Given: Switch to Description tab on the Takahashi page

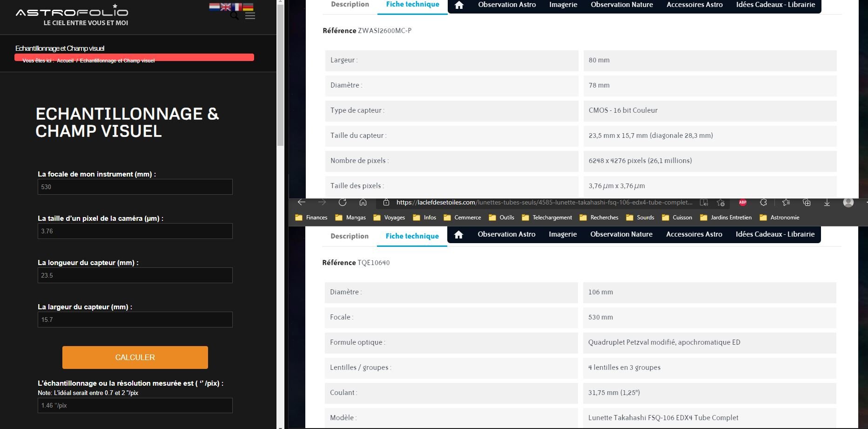Looking at the screenshot, I should click(350, 236).
